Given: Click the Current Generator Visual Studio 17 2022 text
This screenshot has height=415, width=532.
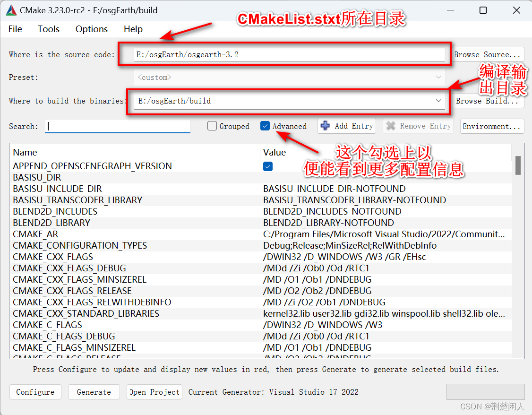Looking at the screenshot, I should (x=274, y=392).
